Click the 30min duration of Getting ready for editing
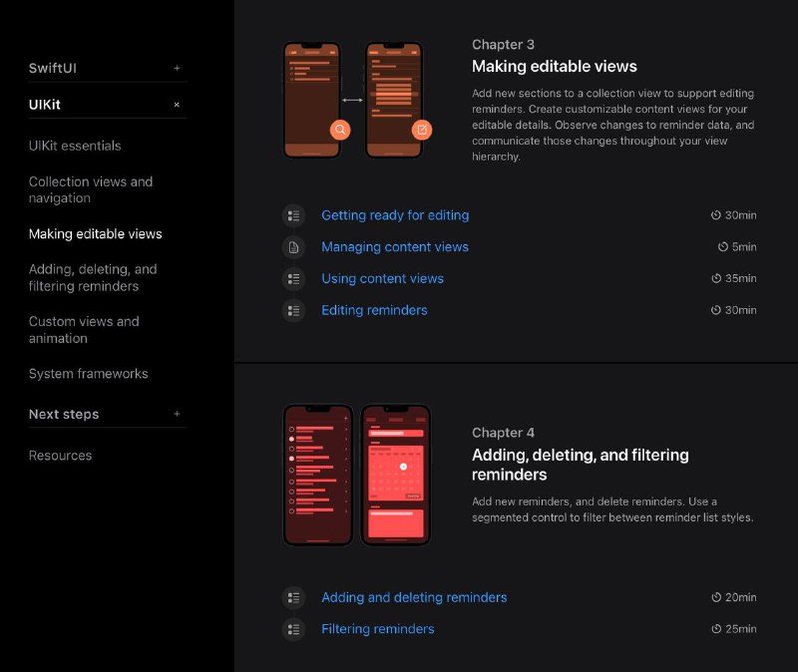This screenshot has height=672, width=798. [740, 215]
